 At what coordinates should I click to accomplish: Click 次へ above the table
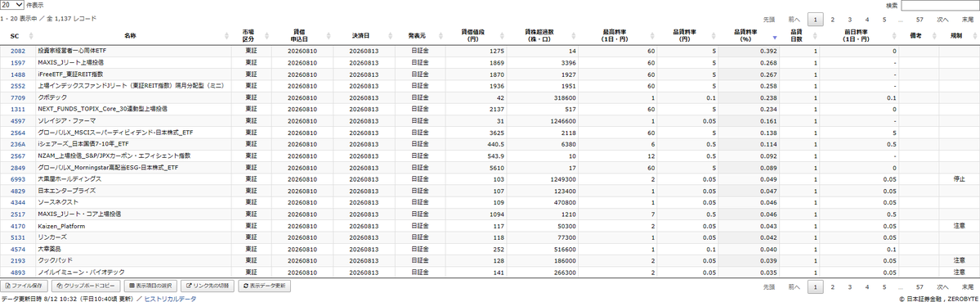pyautogui.click(x=942, y=20)
